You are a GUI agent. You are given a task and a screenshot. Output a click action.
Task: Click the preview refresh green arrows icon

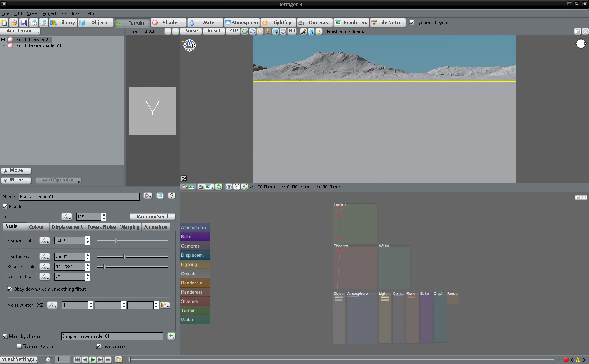click(x=219, y=187)
